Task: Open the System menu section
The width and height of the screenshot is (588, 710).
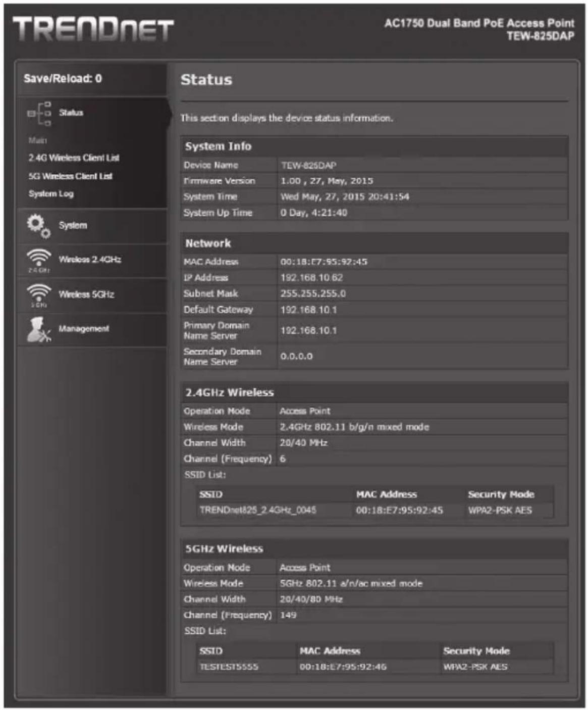Action: [x=93, y=226]
